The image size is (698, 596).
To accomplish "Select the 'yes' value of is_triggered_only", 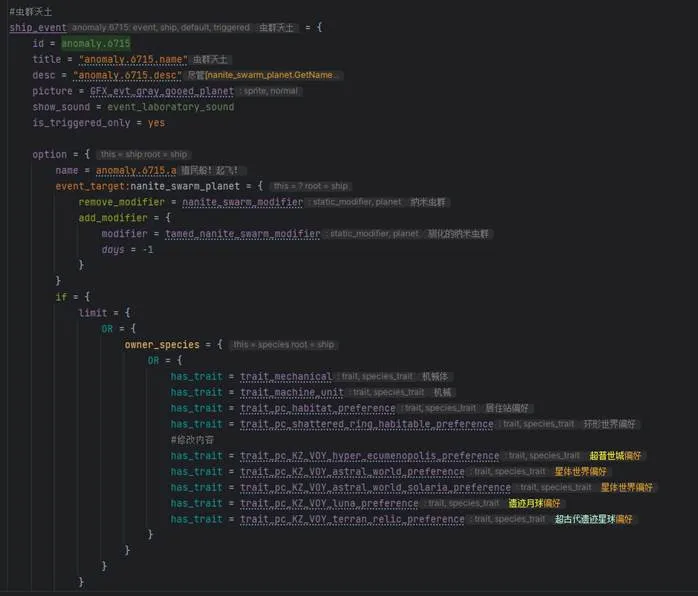I will point(156,123).
